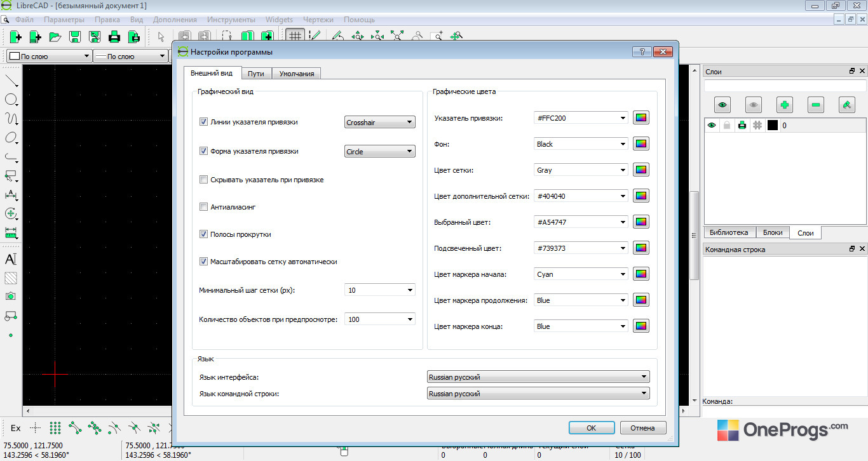Open the minimum grid step dropdown showing 10

379,290
